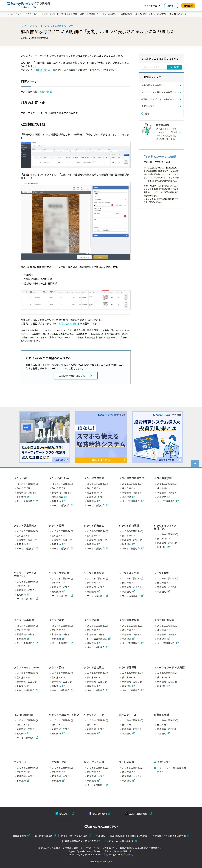Open 新機能・サービス向上のお知らせ sidebar menu item

click(161, 99)
